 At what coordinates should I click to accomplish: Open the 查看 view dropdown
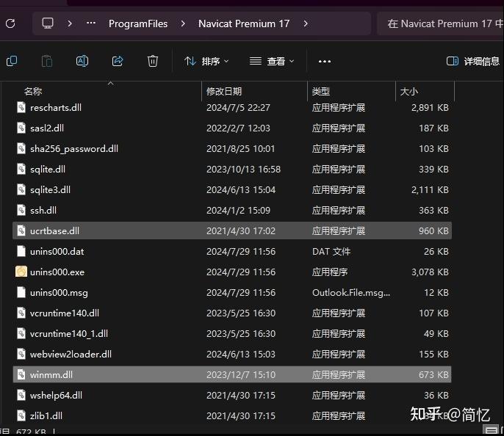[x=272, y=61]
